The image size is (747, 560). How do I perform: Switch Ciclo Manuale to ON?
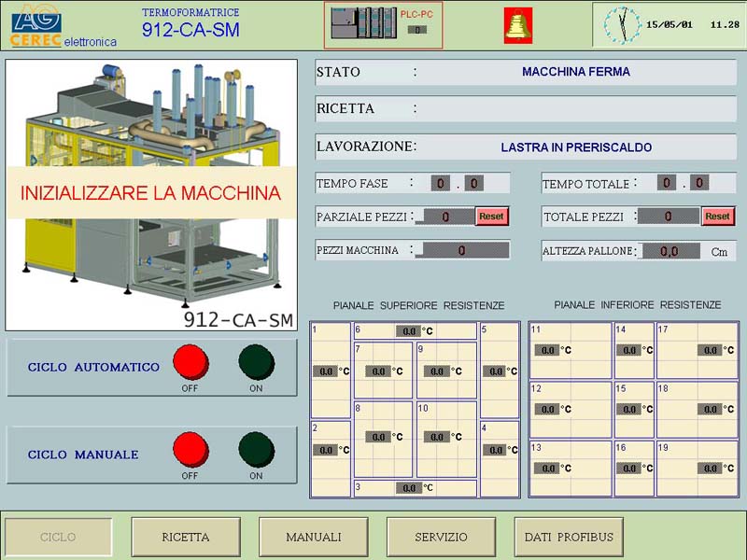pos(256,449)
